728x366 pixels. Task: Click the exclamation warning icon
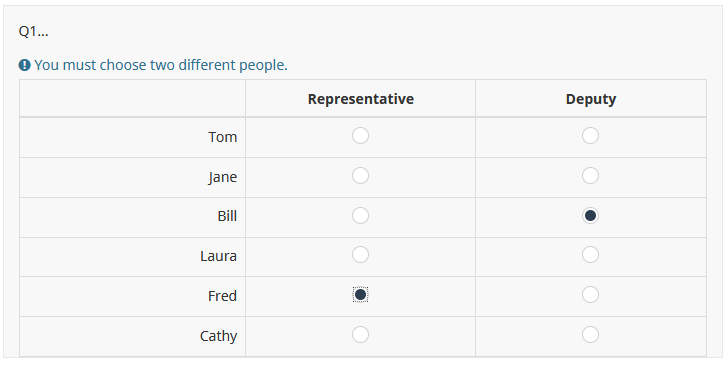[24, 65]
